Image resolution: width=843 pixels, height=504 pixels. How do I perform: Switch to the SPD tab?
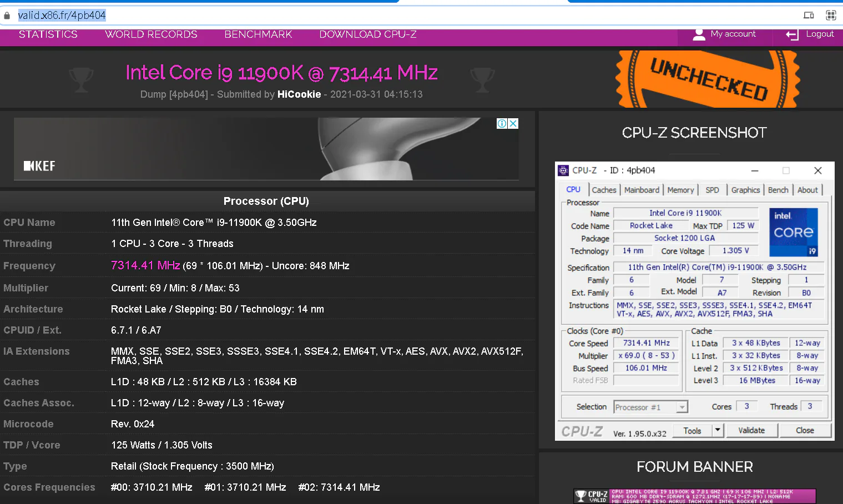click(x=712, y=190)
